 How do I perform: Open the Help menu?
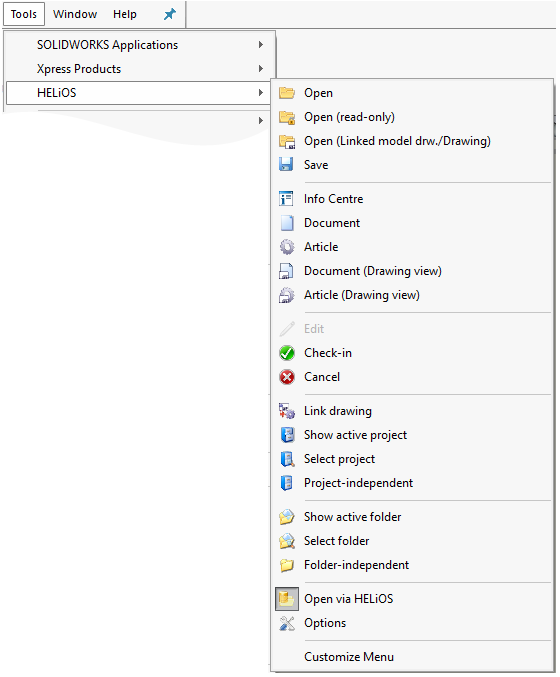pyautogui.click(x=125, y=14)
